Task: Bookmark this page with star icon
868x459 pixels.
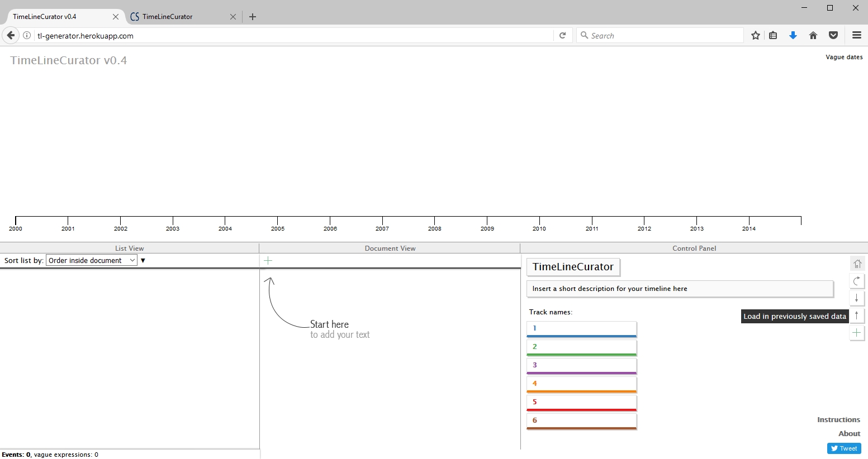Action: click(756, 35)
